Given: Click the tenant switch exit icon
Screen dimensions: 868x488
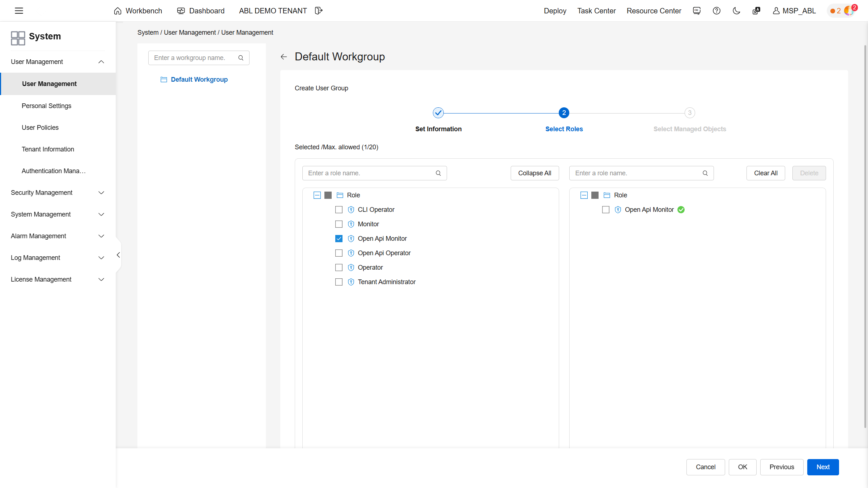Looking at the screenshot, I should coord(318,11).
